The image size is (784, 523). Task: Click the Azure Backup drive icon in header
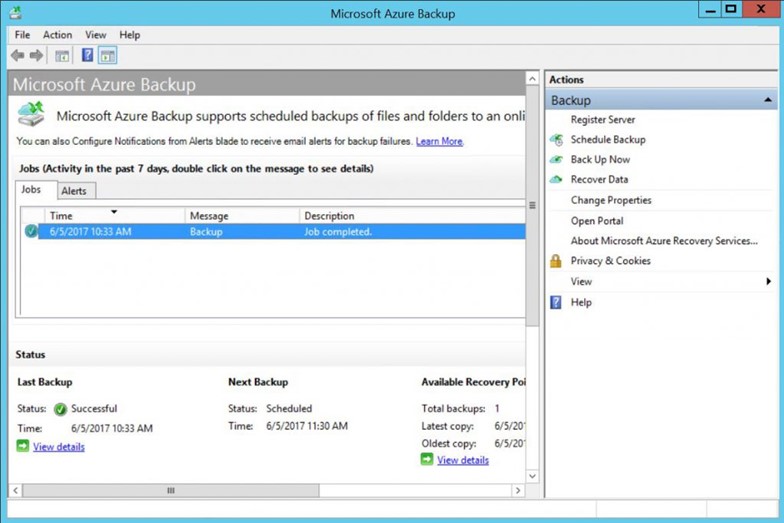[31, 114]
